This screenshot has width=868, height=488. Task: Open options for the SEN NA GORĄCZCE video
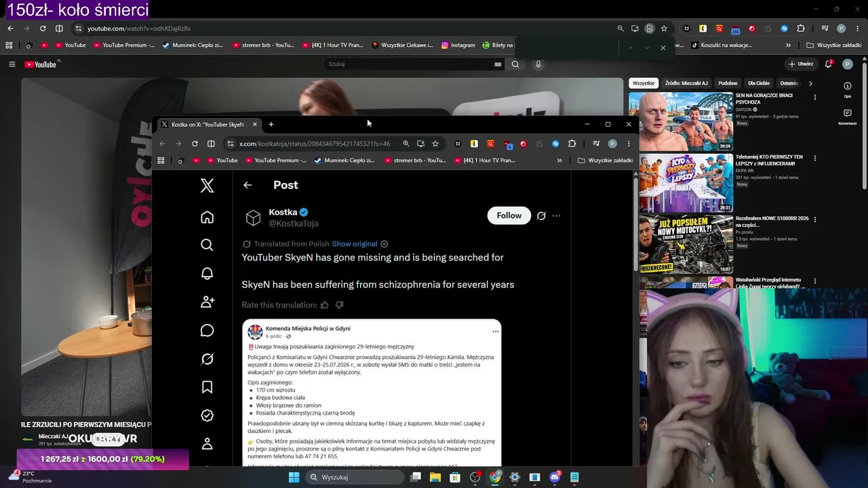(x=815, y=98)
